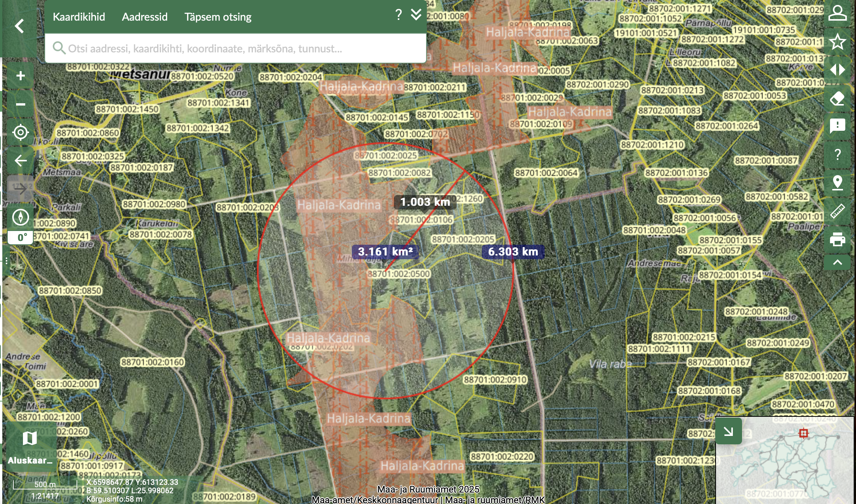Open the user account icon

click(837, 13)
